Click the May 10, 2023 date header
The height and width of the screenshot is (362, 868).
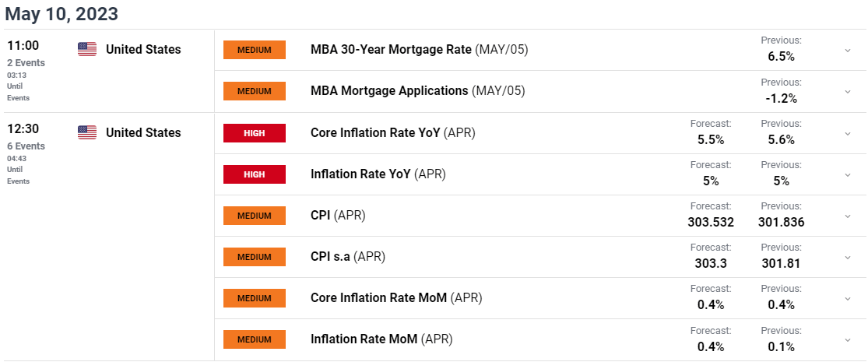click(62, 13)
